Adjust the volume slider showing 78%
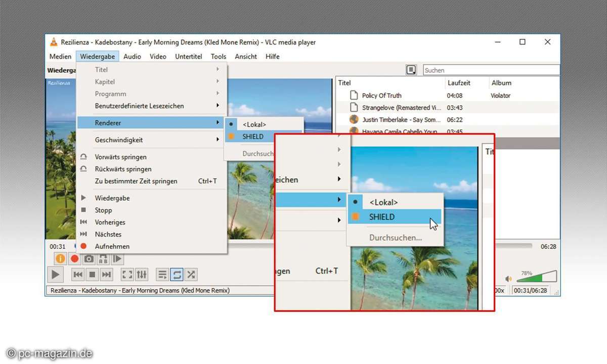Screen dimensions: 607x364 pos(537,277)
